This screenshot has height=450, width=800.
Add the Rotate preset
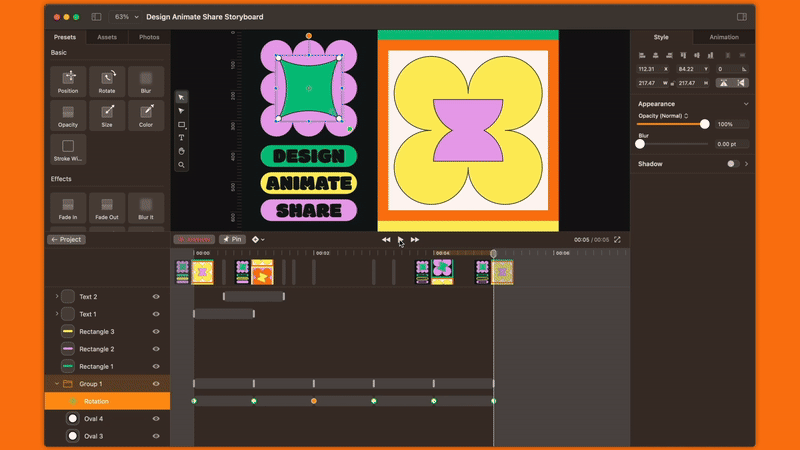107,81
